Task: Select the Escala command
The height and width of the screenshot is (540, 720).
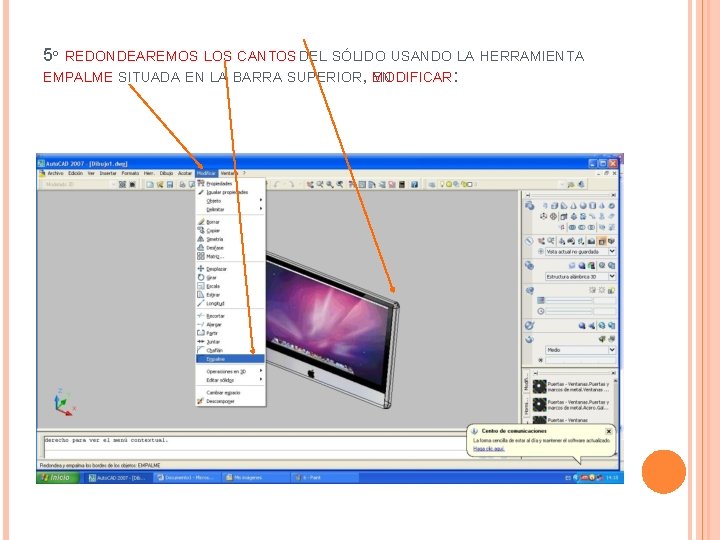Action: [x=230, y=287]
